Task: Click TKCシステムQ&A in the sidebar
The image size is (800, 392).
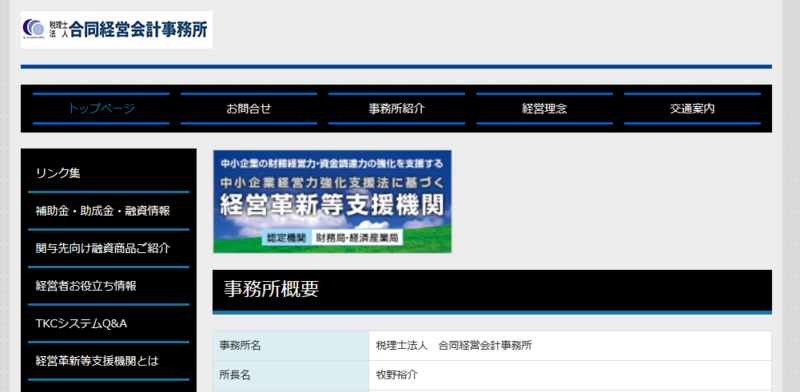Action: coord(109,324)
